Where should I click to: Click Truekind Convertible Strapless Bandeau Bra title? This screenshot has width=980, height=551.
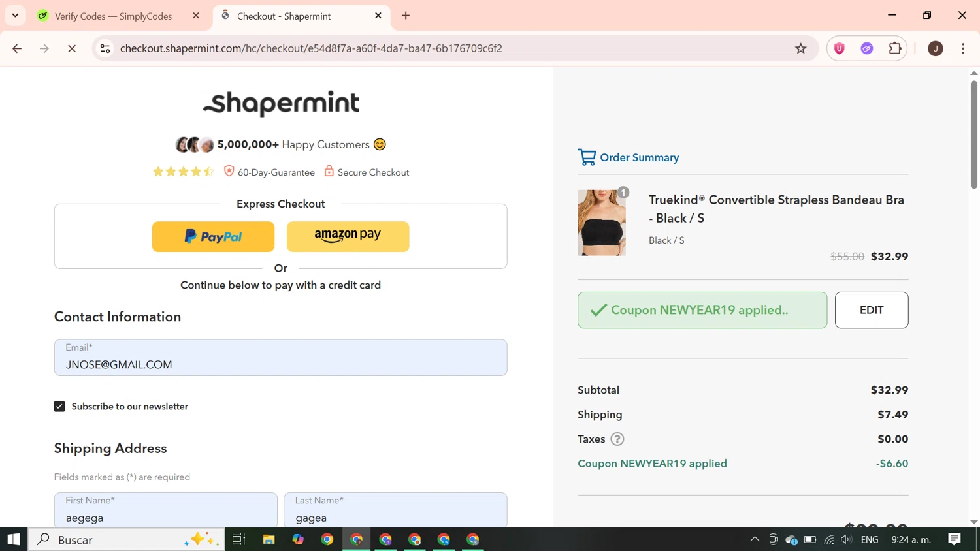776,209
